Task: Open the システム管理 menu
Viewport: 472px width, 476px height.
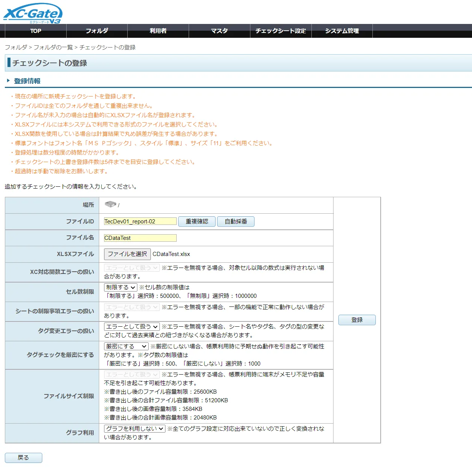Action: click(x=342, y=31)
